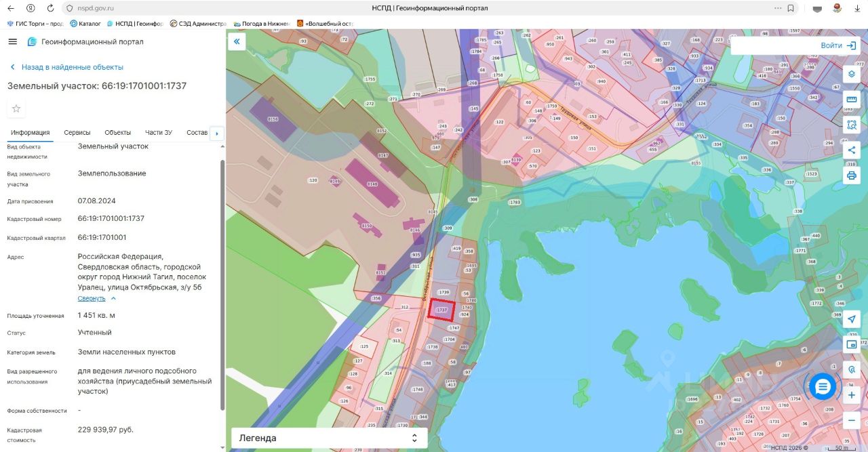Click the Земли населенных пунктов value

pyautogui.click(x=127, y=352)
